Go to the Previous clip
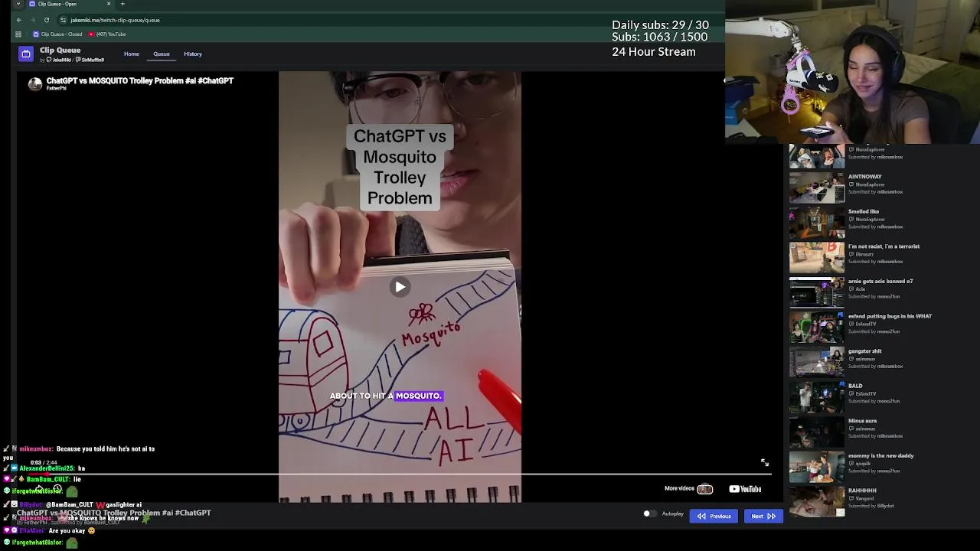This screenshot has height=551, width=980. click(714, 517)
